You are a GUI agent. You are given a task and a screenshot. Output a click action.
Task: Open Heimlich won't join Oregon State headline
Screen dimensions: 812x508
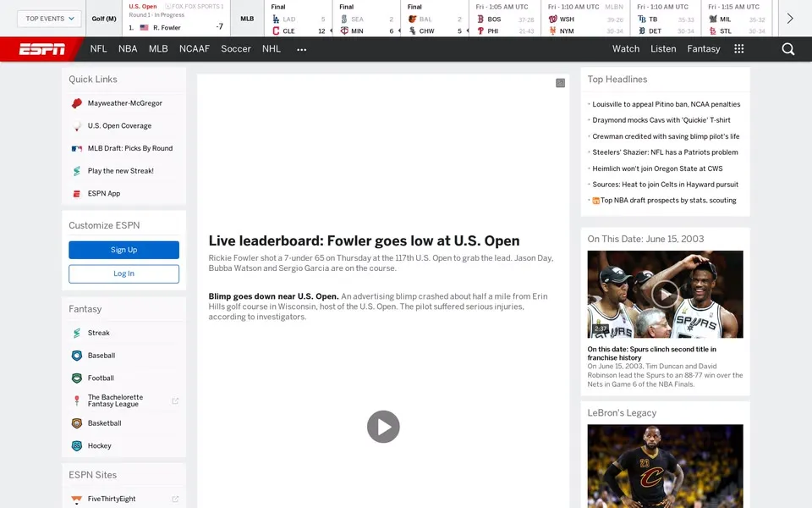pyautogui.click(x=657, y=168)
